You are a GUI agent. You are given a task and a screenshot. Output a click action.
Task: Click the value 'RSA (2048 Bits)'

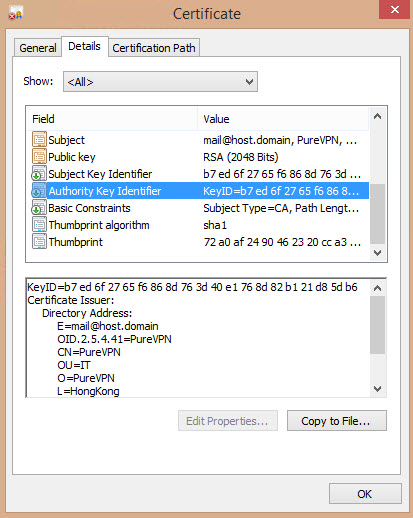click(241, 157)
